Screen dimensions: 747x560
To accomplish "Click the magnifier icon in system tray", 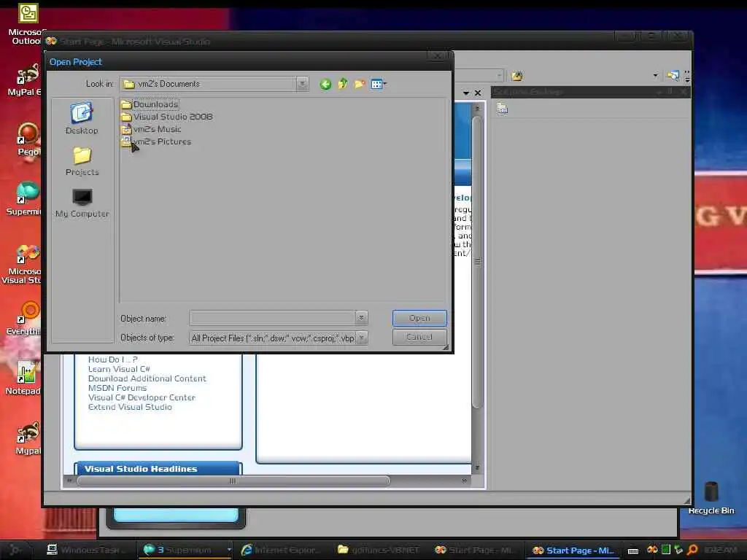I will click(692, 550).
